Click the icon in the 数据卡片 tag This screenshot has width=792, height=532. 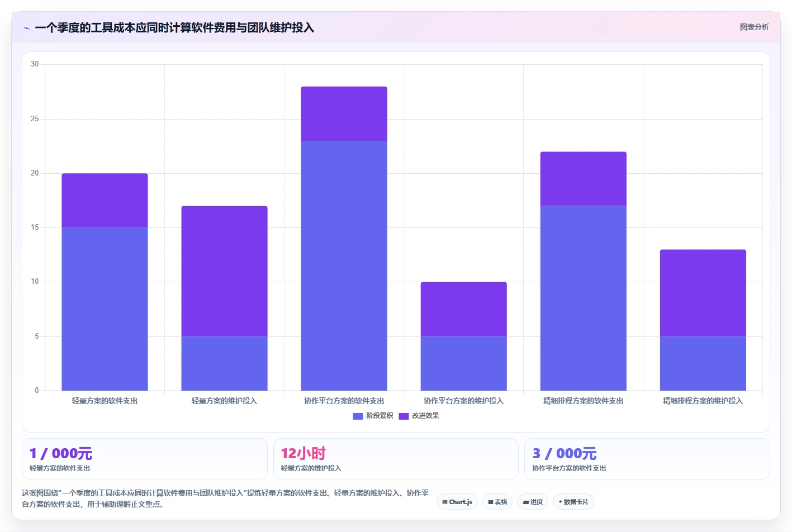(x=560, y=502)
